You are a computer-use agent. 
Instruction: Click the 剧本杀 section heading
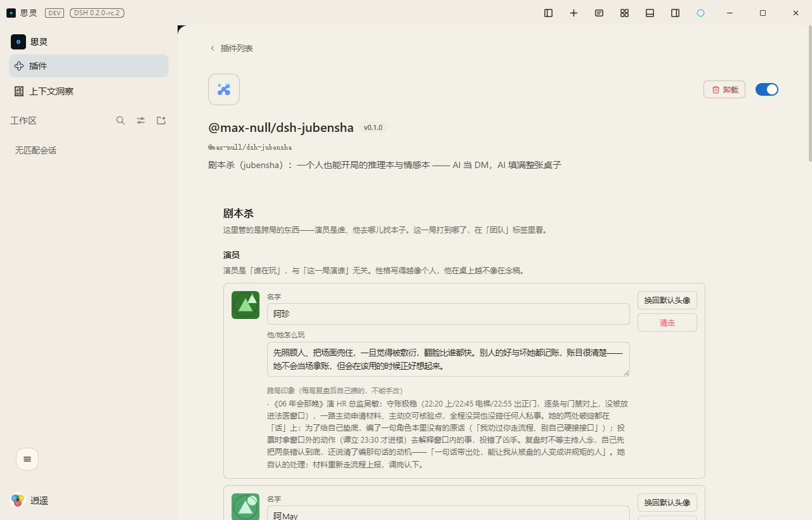tap(239, 214)
